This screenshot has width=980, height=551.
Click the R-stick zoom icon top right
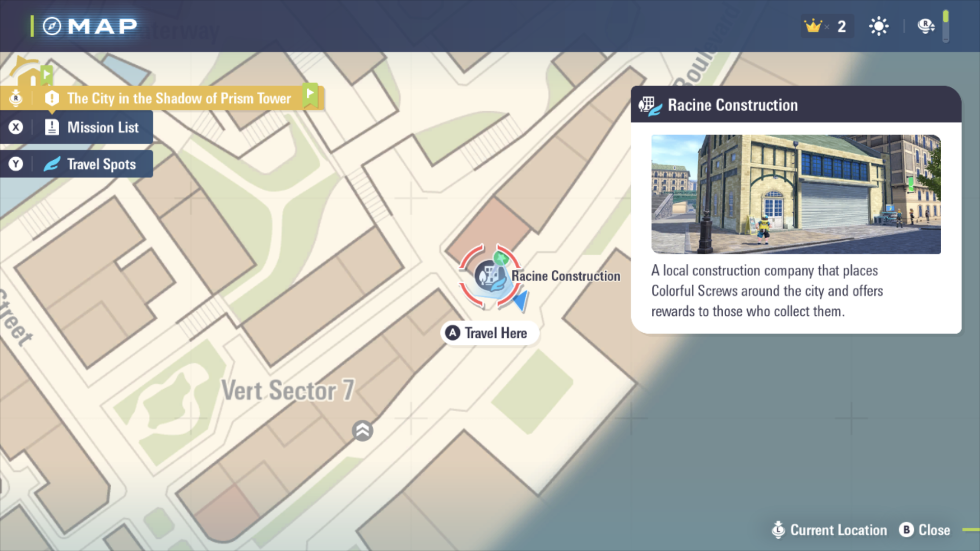pos(925,26)
